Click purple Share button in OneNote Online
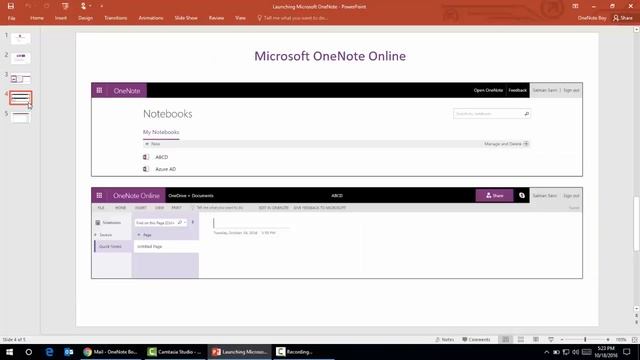This screenshot has height=360, width=640. 494,196
